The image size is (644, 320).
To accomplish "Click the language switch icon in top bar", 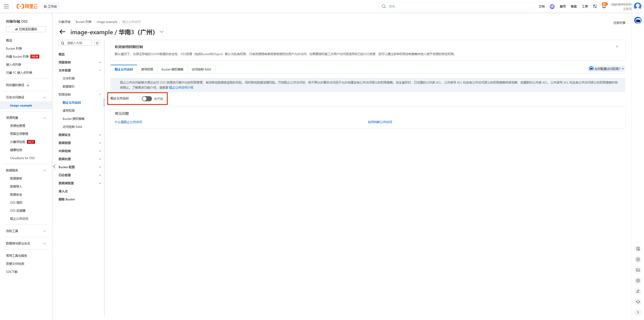I will coord(595,6).
